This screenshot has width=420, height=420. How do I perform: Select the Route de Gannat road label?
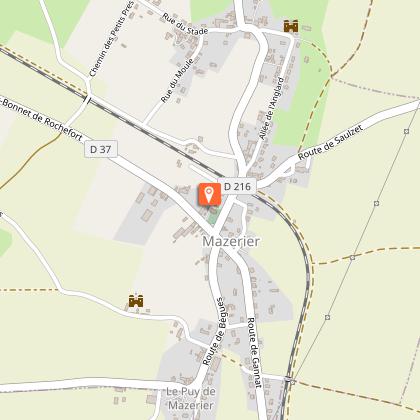tap(255, 352)
